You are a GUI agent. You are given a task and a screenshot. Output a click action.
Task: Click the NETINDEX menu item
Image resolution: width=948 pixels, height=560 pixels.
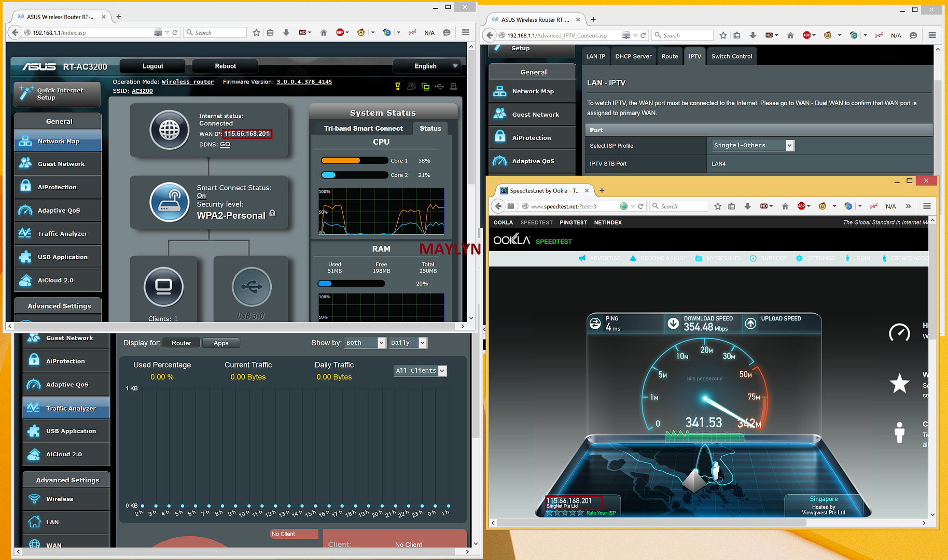pos(608,222)
